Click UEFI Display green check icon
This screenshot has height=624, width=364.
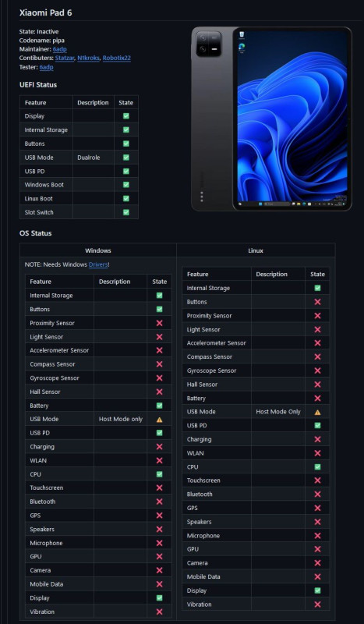[x=126, y=116]
